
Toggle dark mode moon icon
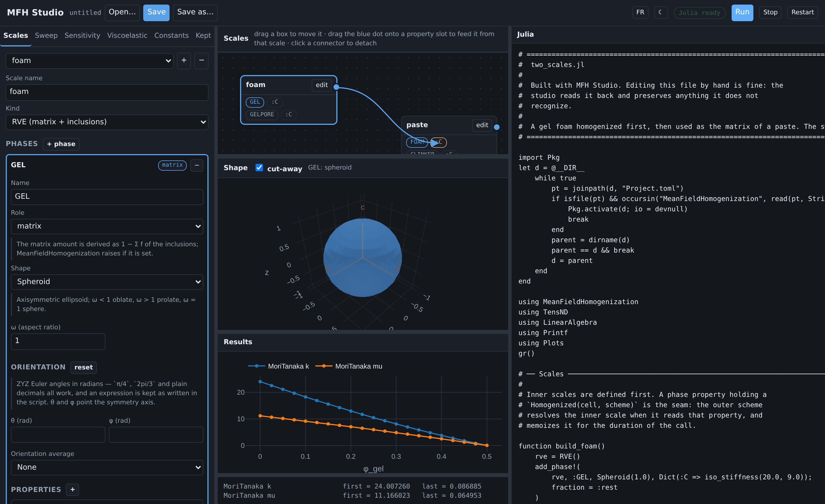[x=661, y=12]
